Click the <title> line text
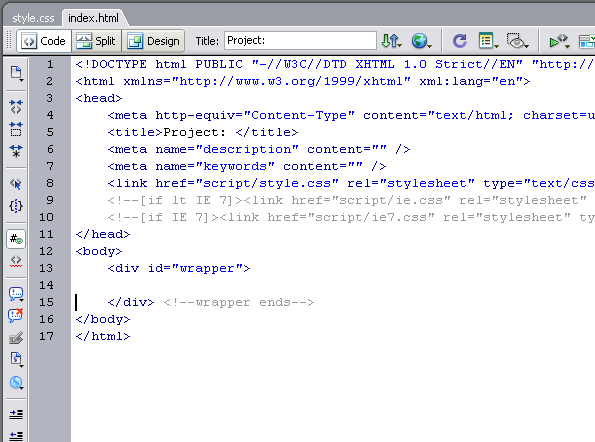This screenshot has height=442, width=595. tap(203, 132)
